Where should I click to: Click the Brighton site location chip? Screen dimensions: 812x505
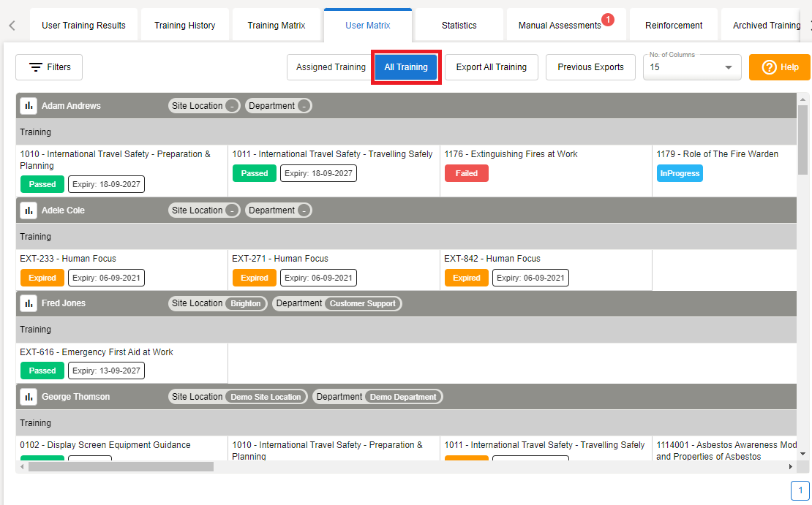tap(246, 304)
